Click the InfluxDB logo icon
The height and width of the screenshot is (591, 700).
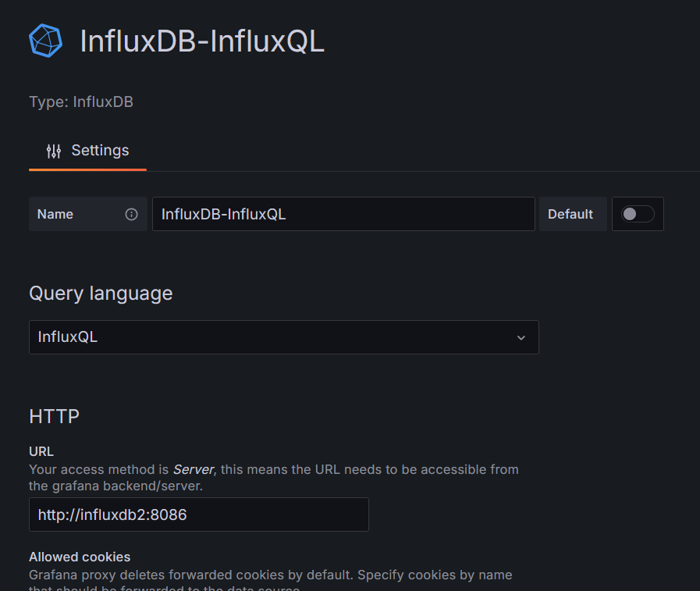pos(45,41)
